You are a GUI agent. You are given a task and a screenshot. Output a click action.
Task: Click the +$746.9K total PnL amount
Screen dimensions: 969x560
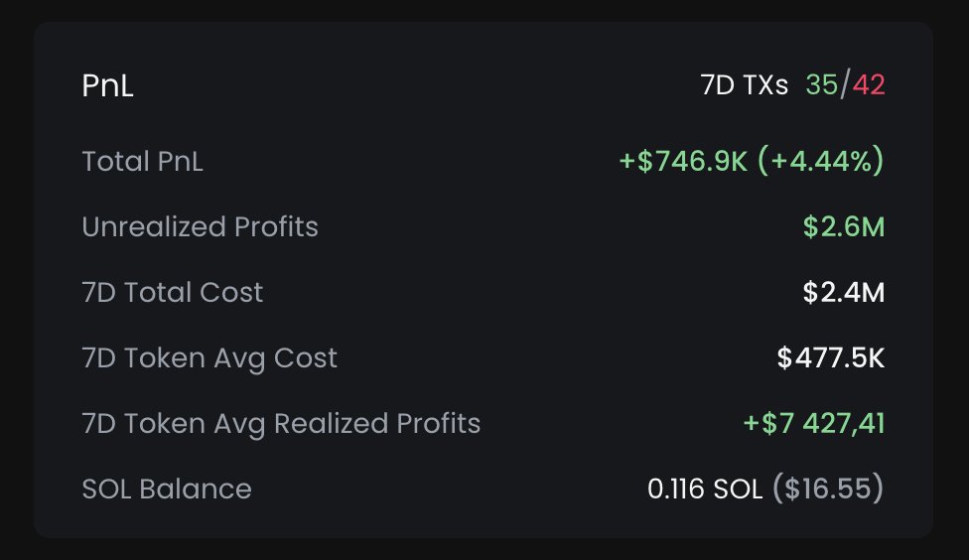683,161
